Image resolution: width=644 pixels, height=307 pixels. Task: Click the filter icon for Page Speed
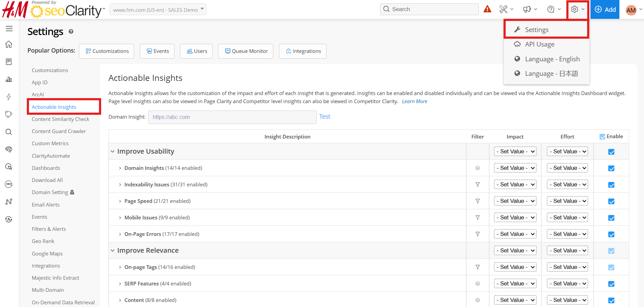click(x=478, y=201)
